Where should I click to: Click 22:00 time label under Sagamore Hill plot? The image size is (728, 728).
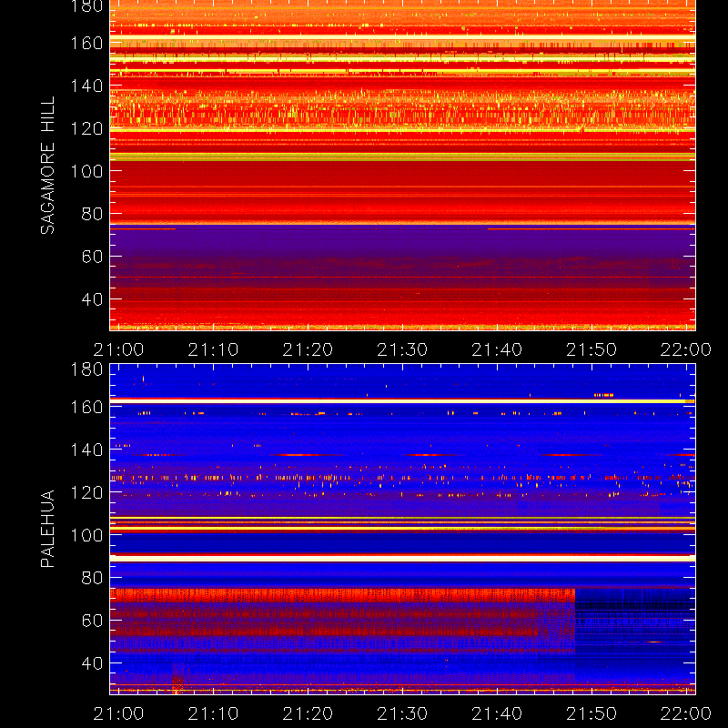686,349
